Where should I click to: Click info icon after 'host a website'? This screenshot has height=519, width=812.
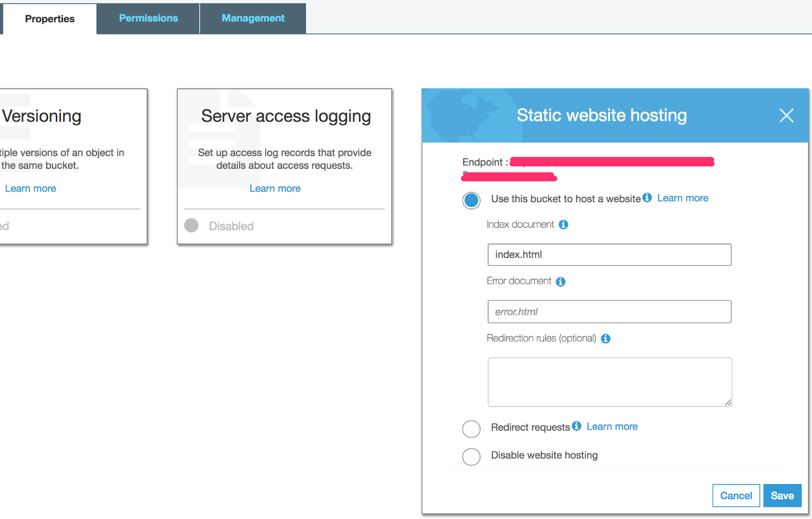pyautogui.click(x=647, y=197)
